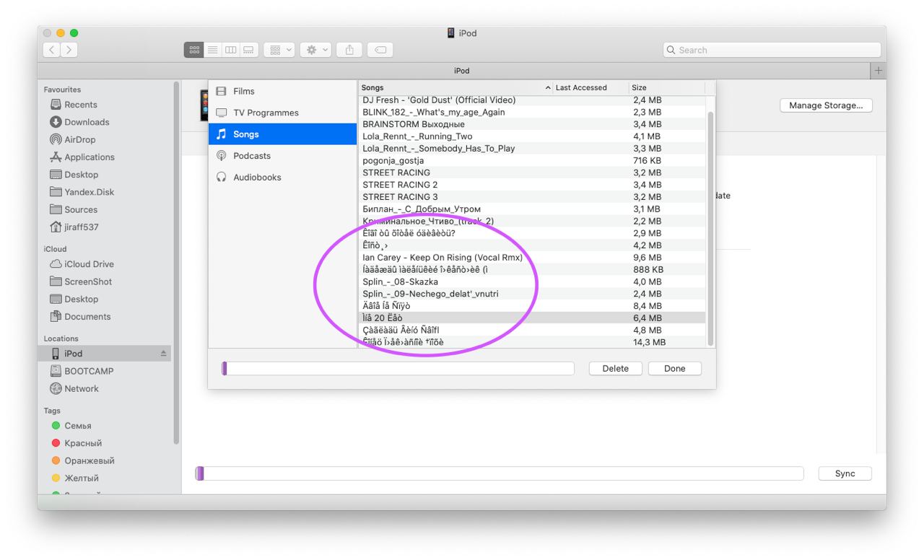Switch to gallery view
The width and height of the screenshot is (924, 560).
(249, 50)
